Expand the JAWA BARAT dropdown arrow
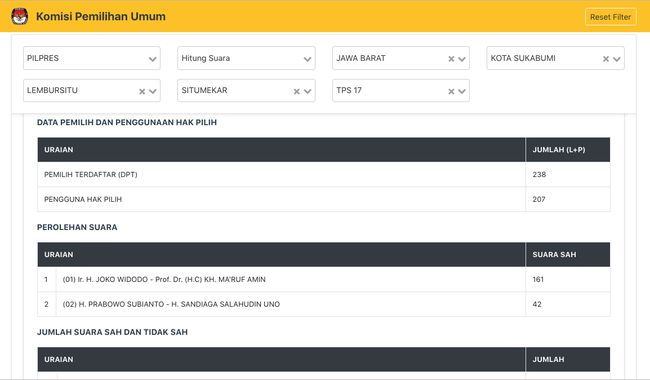The height and width of the screenshot is (380, 650). 462,59
